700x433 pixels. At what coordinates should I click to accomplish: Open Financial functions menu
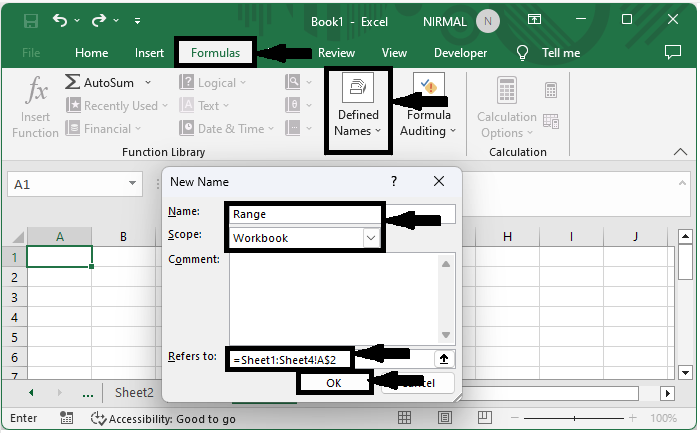[x=103, y=129]
